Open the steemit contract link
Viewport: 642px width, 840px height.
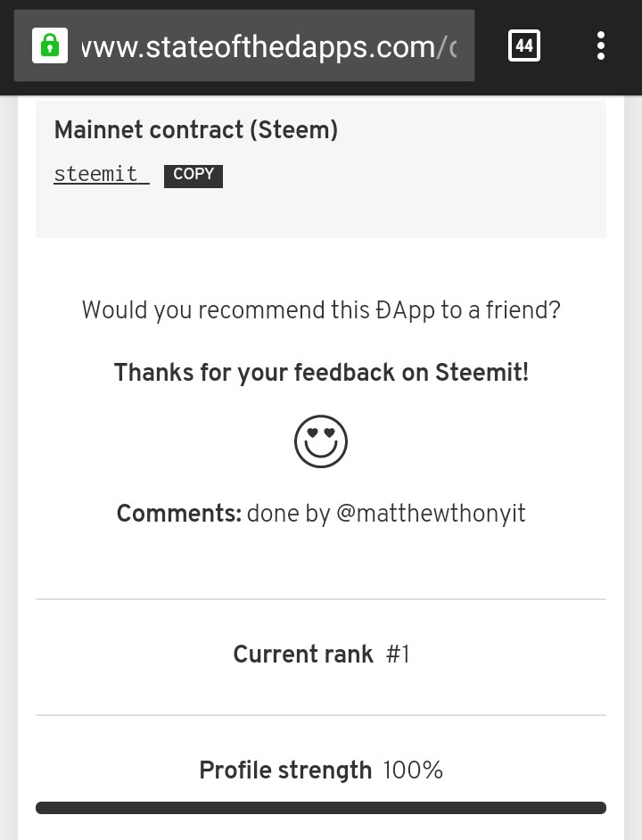coord(102,175)
